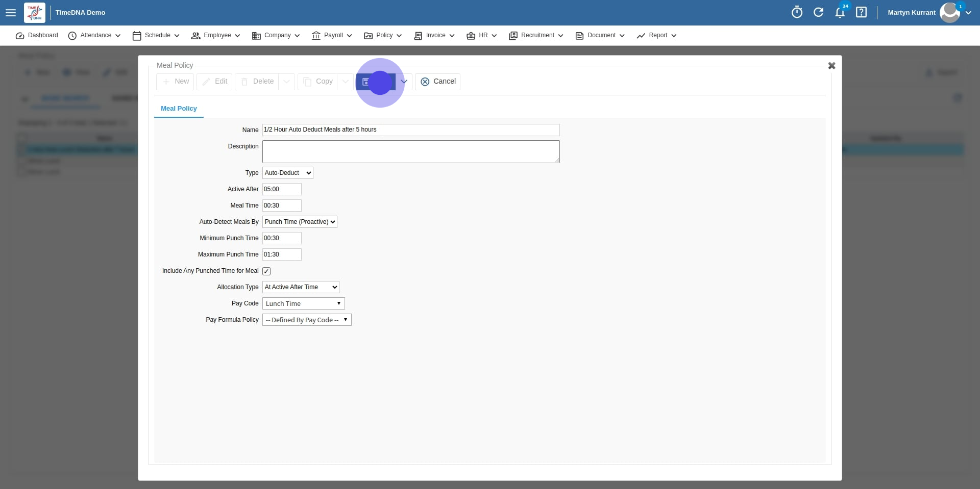980x489 pixels.
Task: Open the Pay Code dropdown showing Lunch Time
Action: [x=303, y=303]
